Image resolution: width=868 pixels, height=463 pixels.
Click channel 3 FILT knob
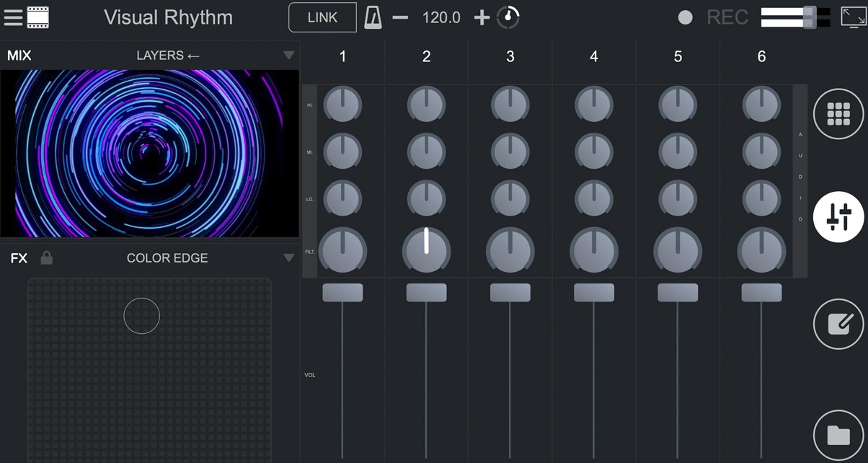tap(510, 250)
